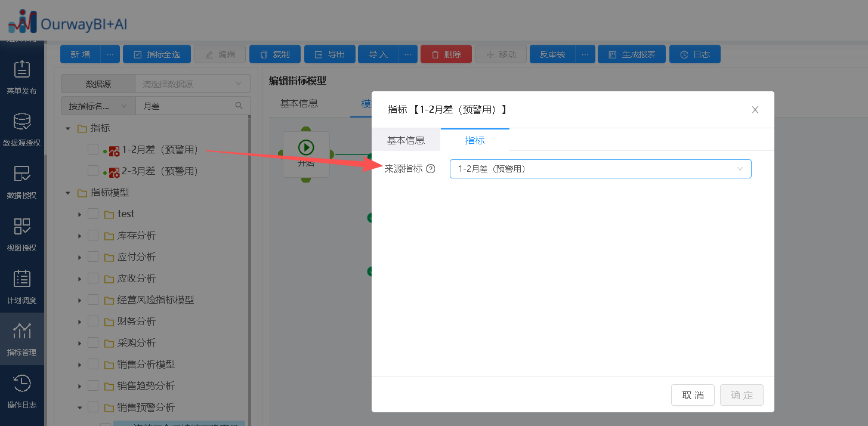This screenshot has height=426, width=868.
Task: Open the 指标管理 sidebar icon
Action: (22, 332)
